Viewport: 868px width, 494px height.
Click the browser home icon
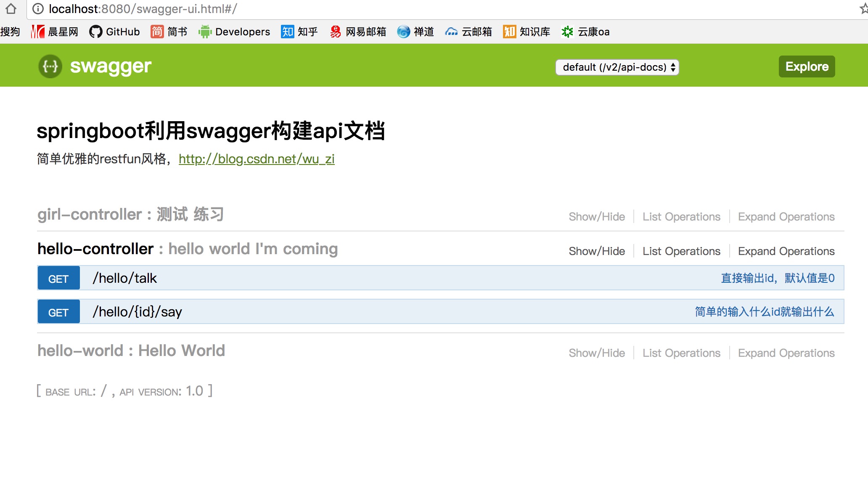pyautogui.click(x=11, y=8)
